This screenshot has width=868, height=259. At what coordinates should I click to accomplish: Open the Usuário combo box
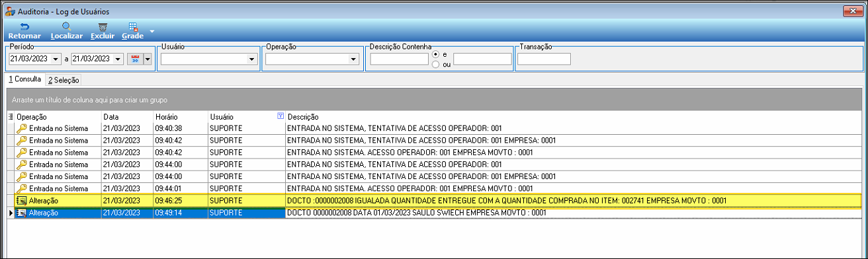pos(209,59)
